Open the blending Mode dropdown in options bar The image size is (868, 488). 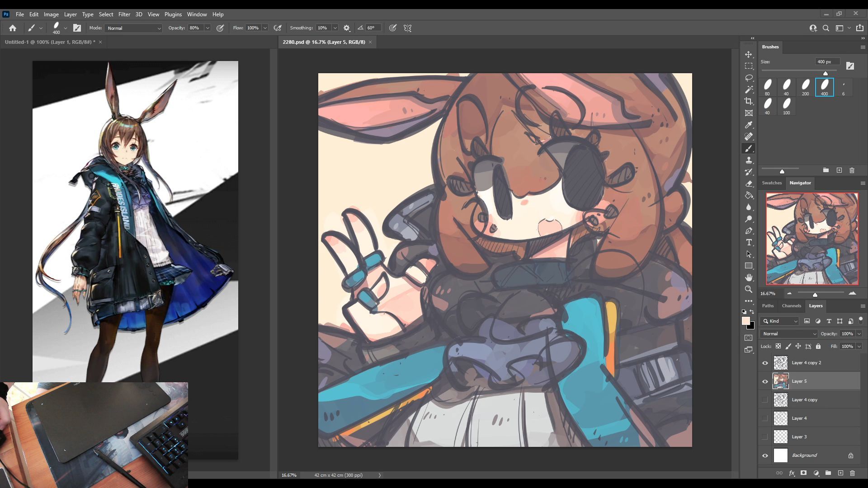tap(133, 28)
